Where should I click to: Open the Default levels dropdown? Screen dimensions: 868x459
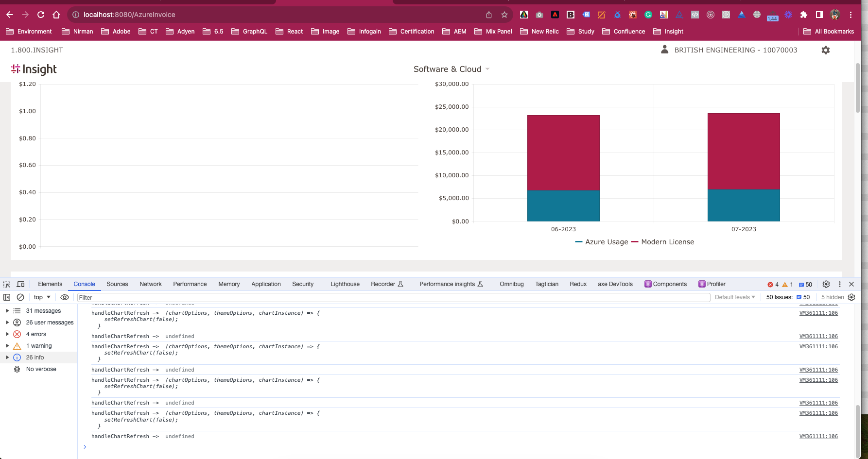735,297
